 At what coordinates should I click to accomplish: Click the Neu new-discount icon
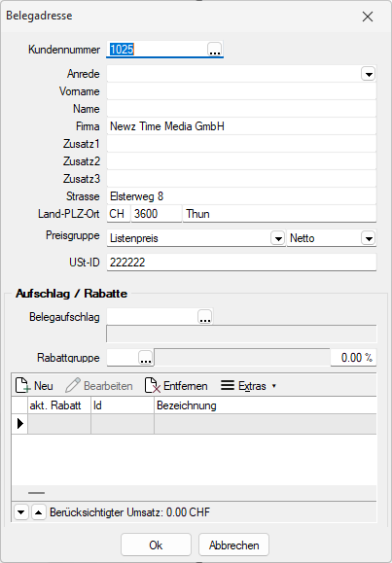click(x=22, y=386)
